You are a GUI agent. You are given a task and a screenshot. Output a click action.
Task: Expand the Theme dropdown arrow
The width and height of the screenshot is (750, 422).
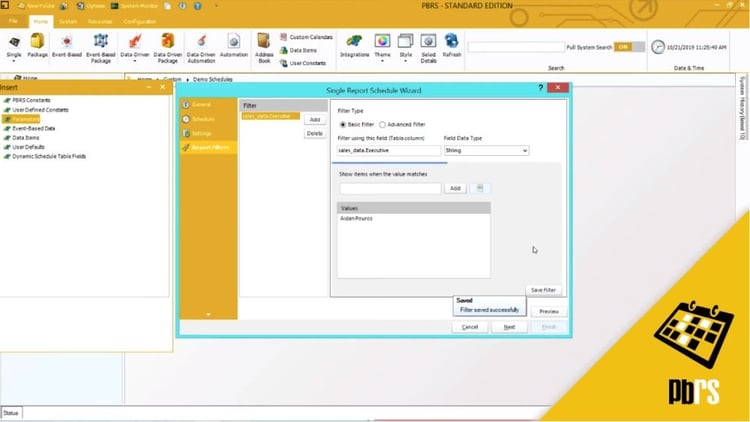pos(382,61)
